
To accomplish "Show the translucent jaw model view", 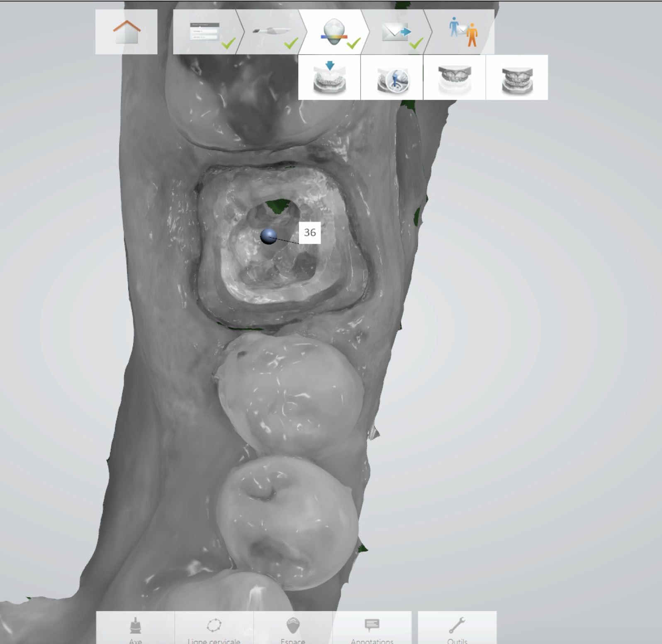I will pos(455,77).
